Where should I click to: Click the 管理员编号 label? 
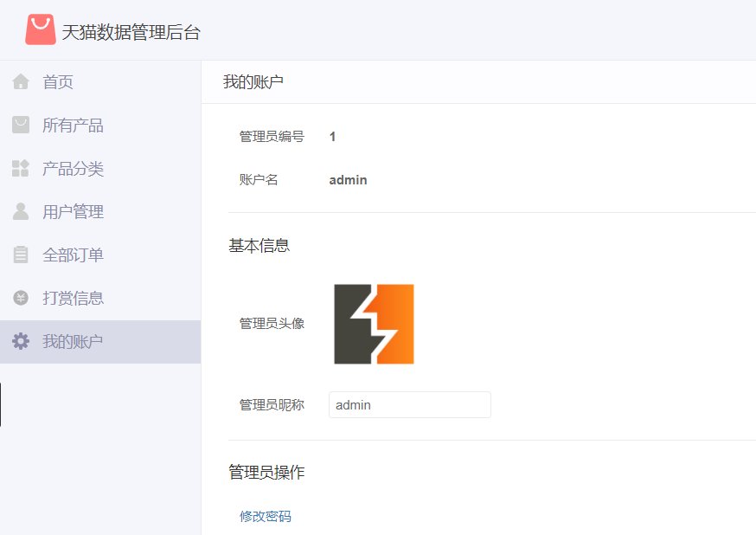pyautogui.click(x=272, y=137)
